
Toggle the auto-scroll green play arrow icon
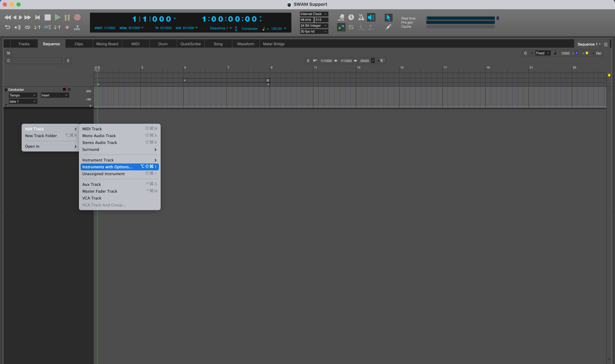click(x=341, y=27)
